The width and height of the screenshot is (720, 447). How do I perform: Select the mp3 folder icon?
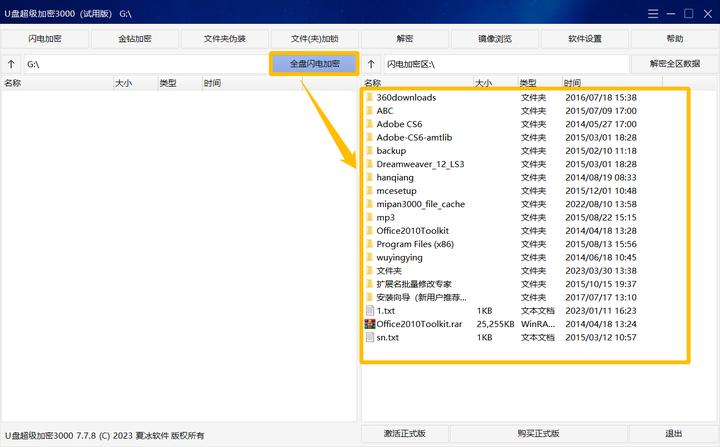coord(369,217)
